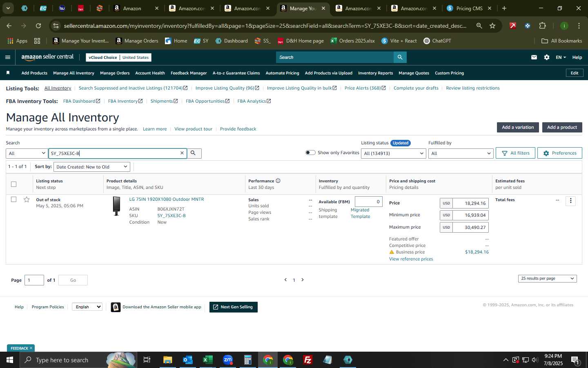The height and width of the screenshot is (368, 588).
Task: Open the Price Alerts (368) link
Action: click(365, 88)
